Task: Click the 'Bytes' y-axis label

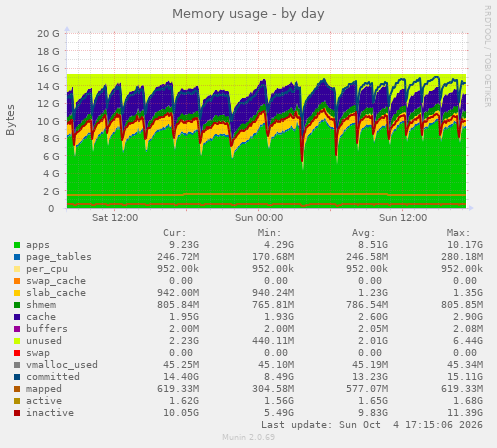Action: pos(10,120)
